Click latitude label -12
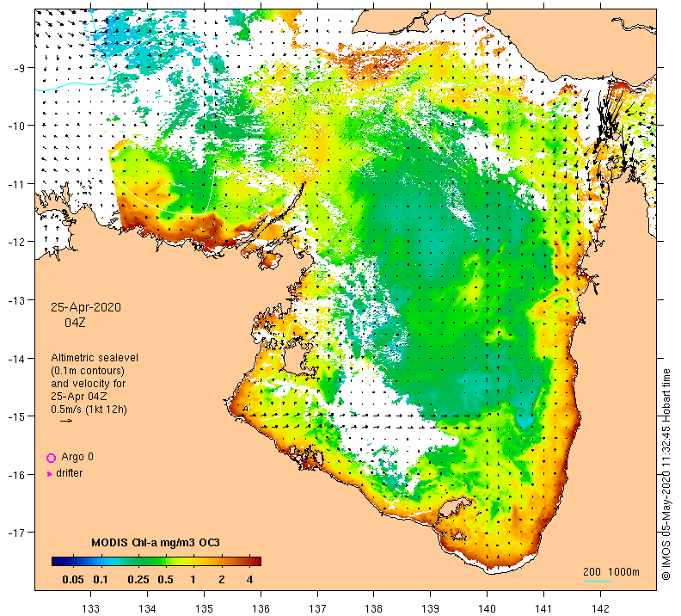 tap(15, 242)
